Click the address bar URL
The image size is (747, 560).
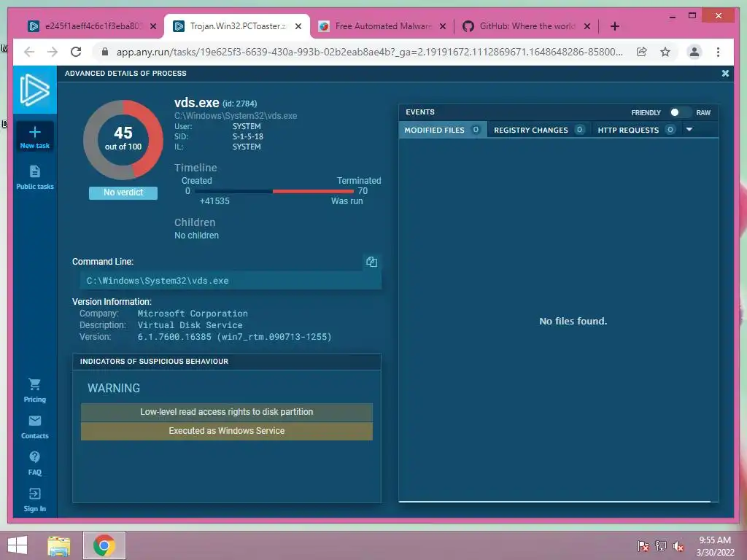(369, 52)
